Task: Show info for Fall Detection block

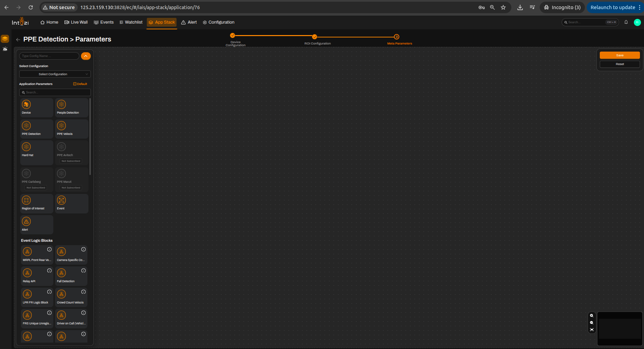Action: coord(83,270)
